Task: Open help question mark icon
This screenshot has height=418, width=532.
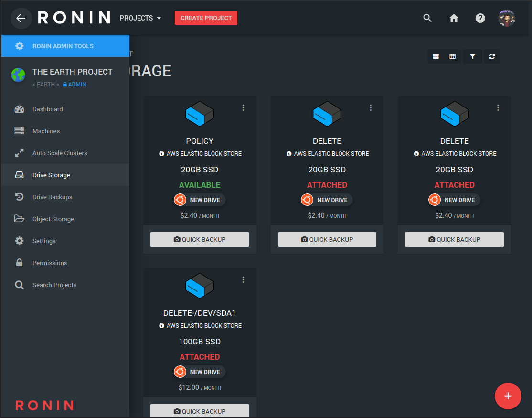Action: (480, 18)
